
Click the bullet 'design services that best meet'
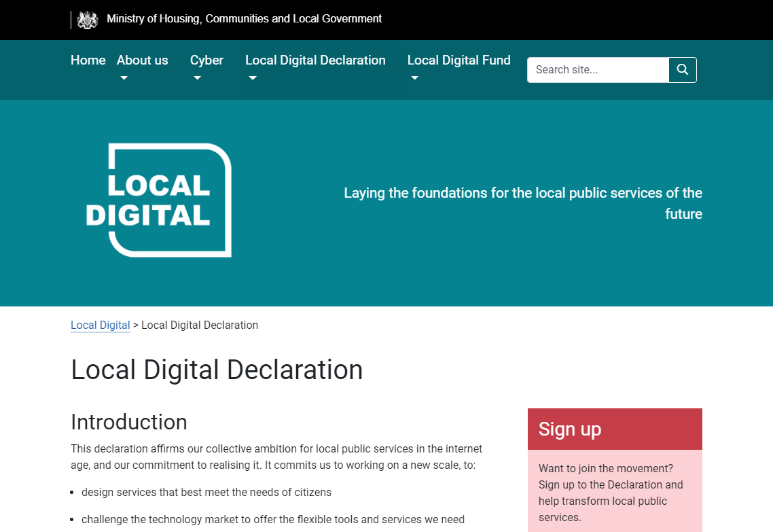(206, 492)
